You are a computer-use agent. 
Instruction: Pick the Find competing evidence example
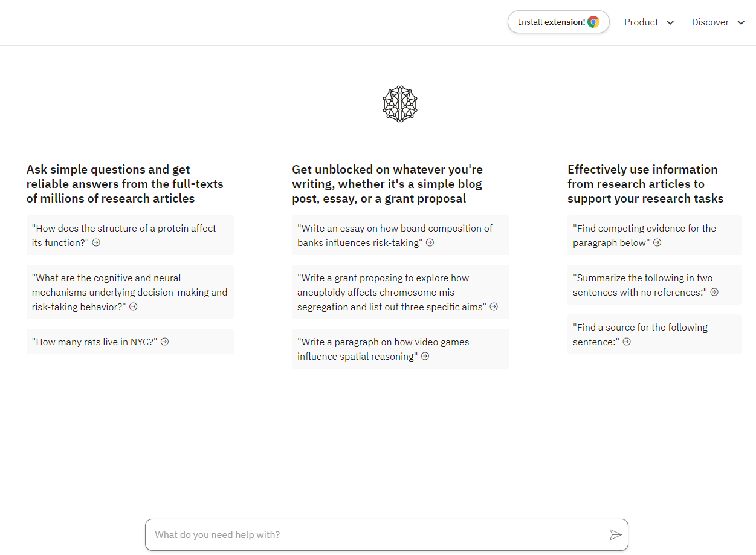tap(654, 235)
